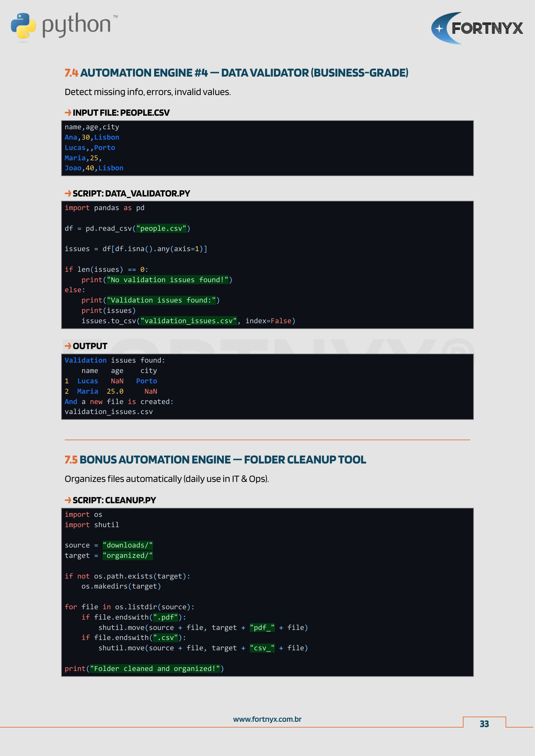535x756 pixels.
Task: Click the FORTNYX wordmark in the header
Action: point(487,28)
